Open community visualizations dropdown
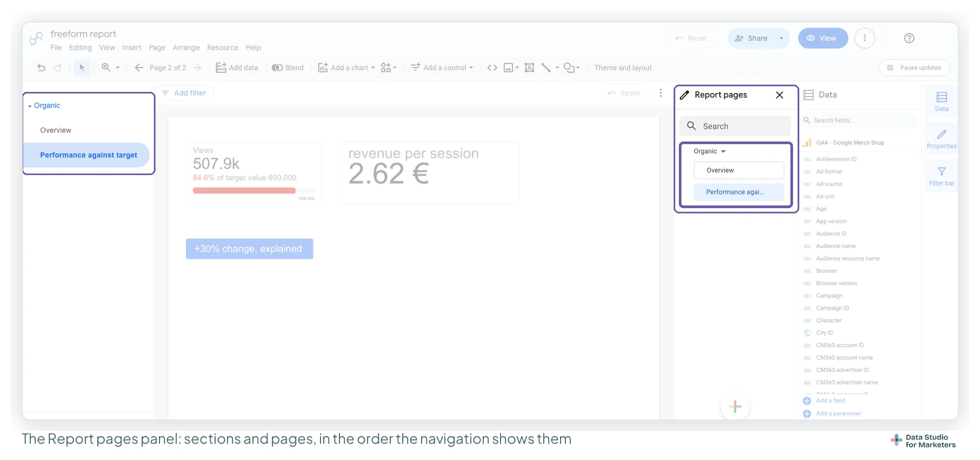This screenshot has height=460, width=980. click(x=388, y=68)
